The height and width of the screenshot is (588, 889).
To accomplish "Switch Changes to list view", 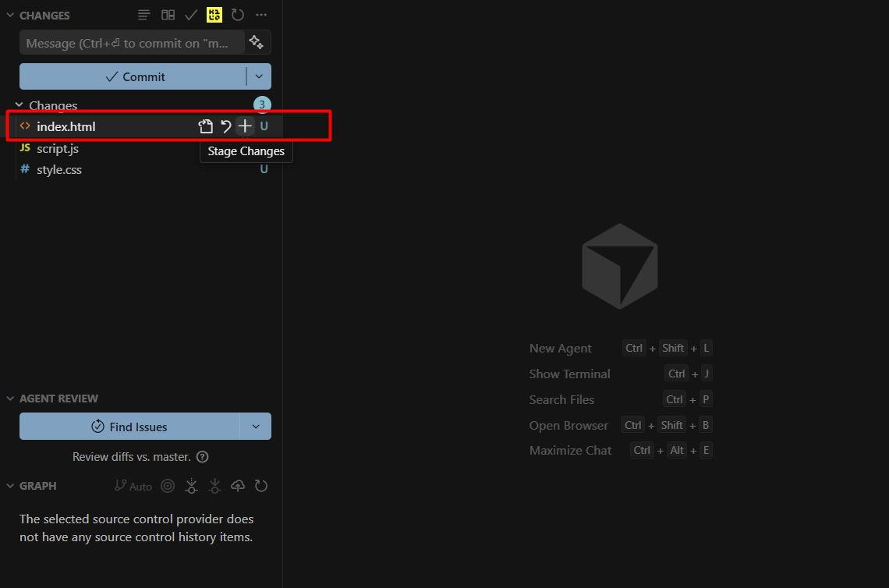I will point(144,16).
